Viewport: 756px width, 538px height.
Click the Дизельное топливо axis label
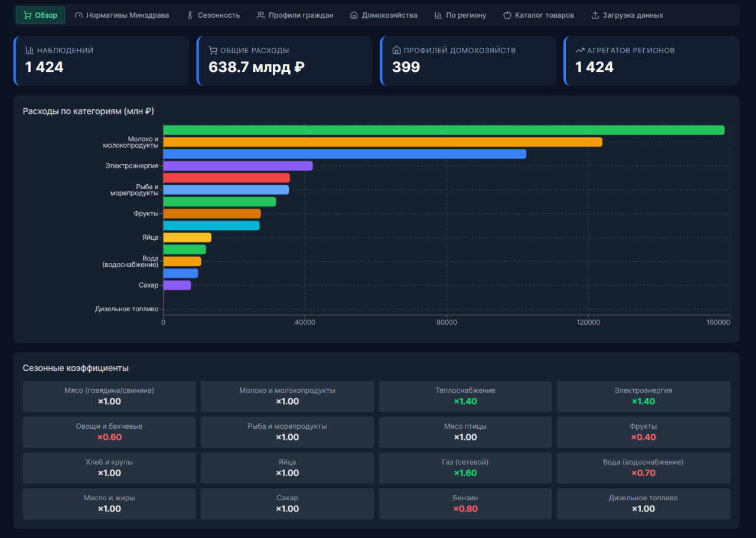(127, 309)
